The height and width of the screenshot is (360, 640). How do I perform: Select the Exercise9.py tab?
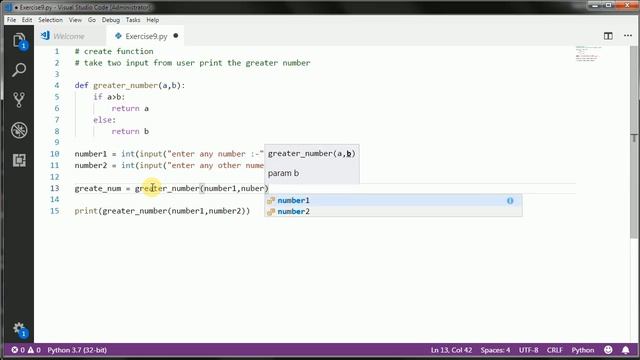(145, 36)
